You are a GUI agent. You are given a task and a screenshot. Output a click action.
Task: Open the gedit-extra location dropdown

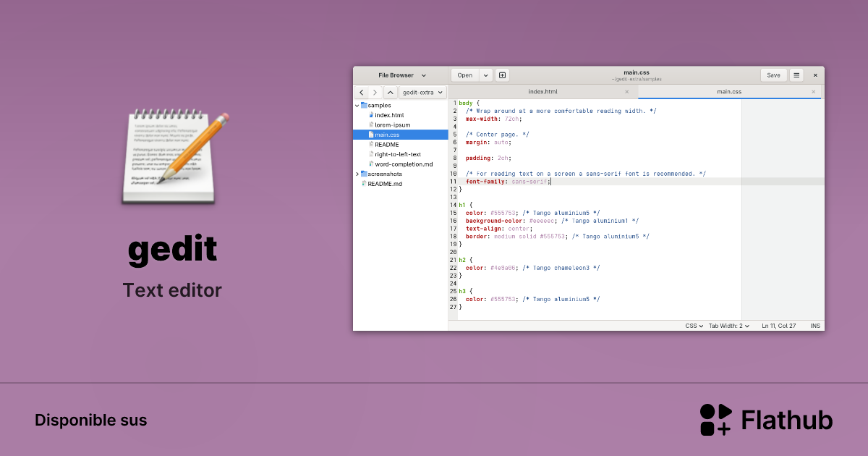click(422, 92)
